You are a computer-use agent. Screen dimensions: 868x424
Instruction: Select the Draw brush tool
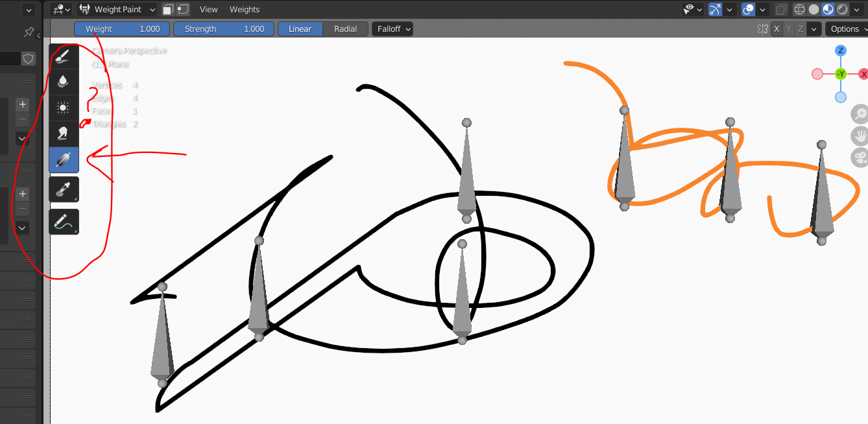(64, 56)
